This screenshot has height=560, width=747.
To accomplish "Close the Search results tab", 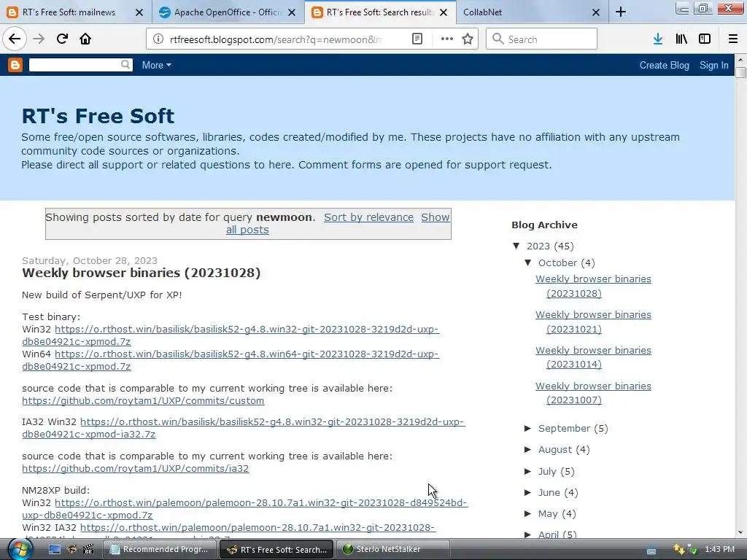I will click(444, 12).
